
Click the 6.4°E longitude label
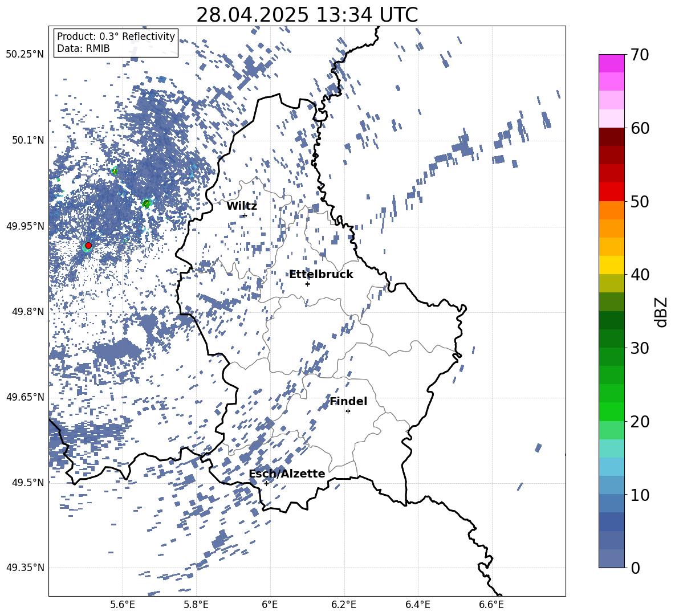click(417, 605)
